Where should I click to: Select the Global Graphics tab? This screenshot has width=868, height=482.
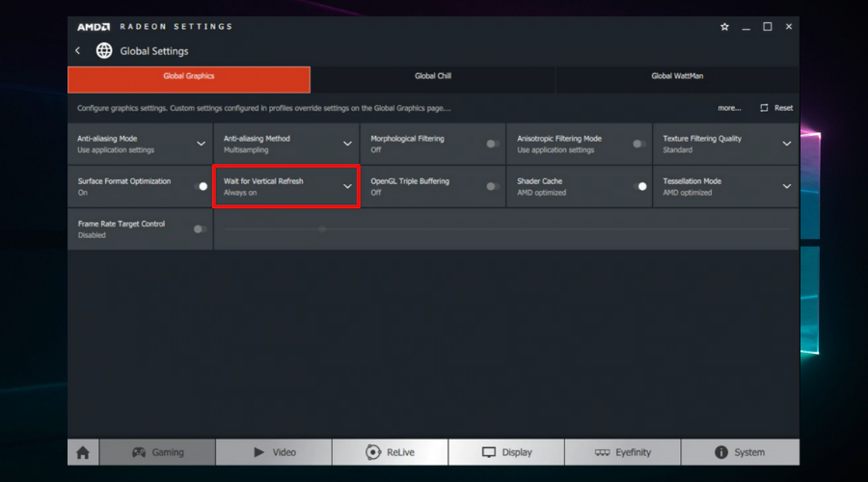tap(189, 80)
